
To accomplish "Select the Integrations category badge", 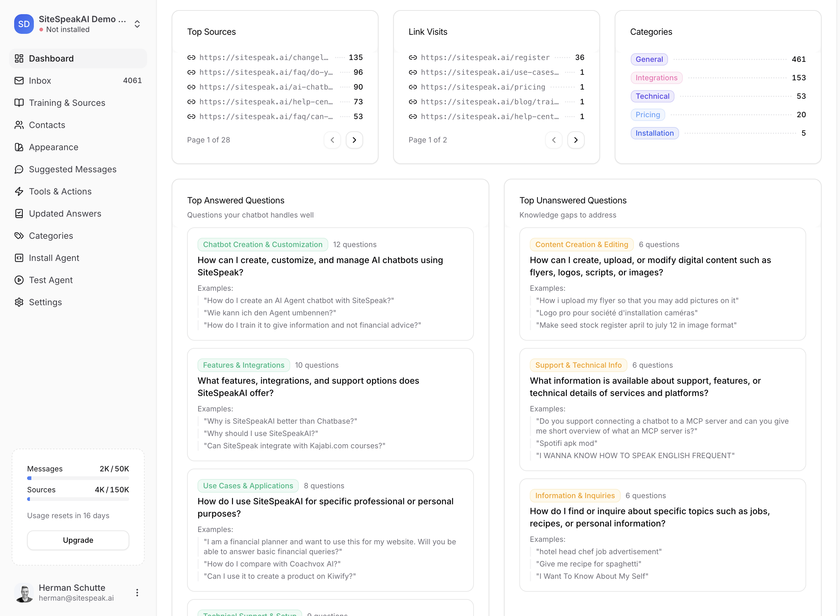I will click(x=656, y=78).
